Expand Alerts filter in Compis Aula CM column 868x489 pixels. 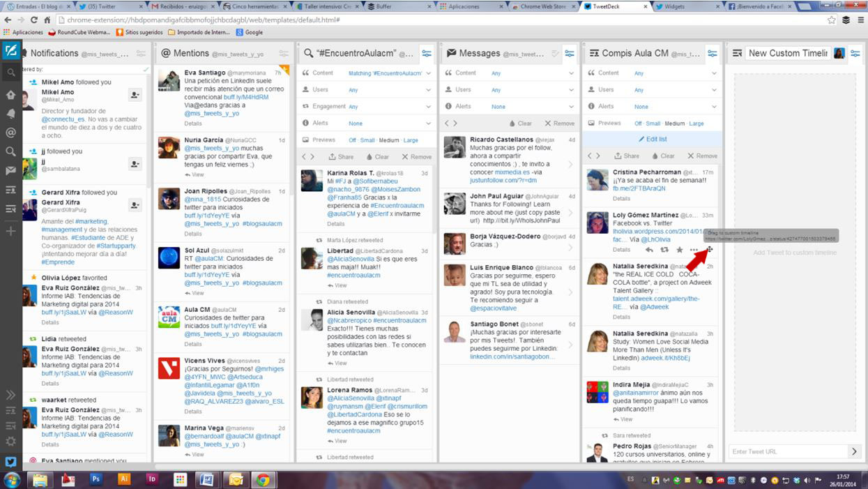pyautogui.click(x=714, y=107)
